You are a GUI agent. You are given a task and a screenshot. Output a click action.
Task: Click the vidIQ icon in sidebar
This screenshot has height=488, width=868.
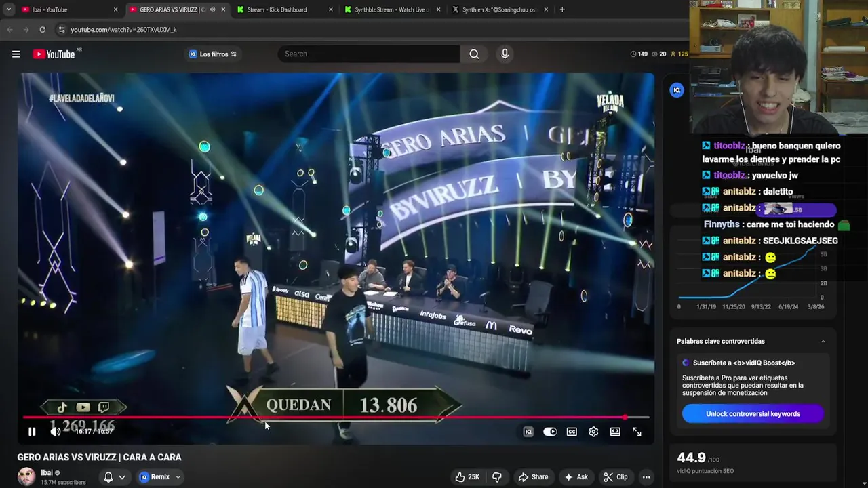677,90
